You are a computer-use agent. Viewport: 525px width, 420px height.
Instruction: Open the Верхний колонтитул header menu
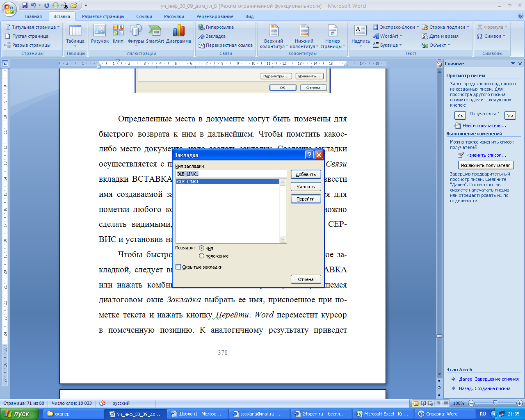pos(274,36)
